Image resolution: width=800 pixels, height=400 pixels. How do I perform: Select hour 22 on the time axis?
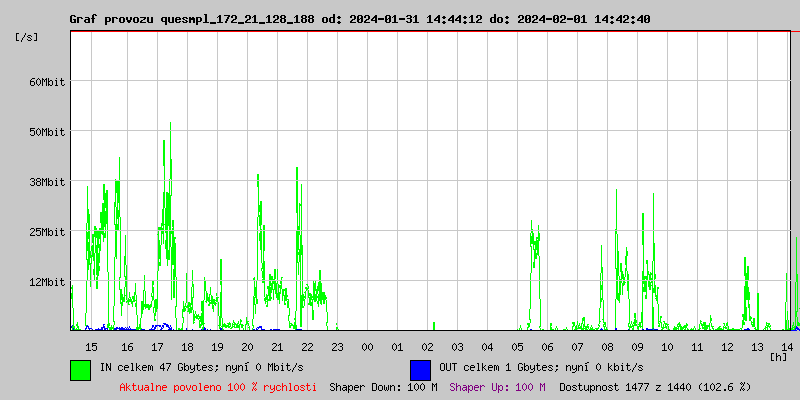click(x=307, y=346)
